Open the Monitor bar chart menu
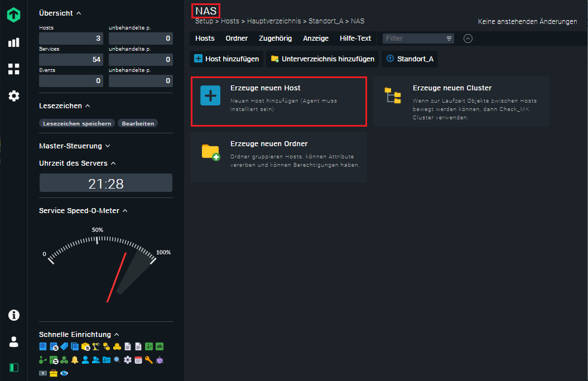This screenshot has width=588, height=381. pyautogui.click(x=13, y=42)
